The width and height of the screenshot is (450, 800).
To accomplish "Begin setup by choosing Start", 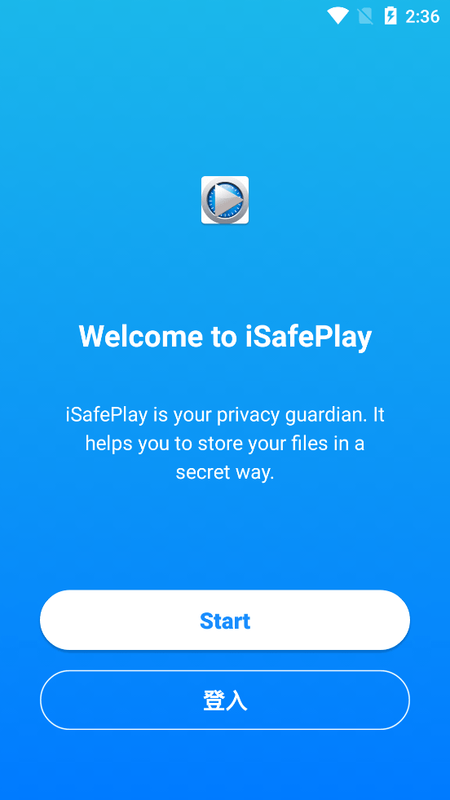I will click(225, 620).
